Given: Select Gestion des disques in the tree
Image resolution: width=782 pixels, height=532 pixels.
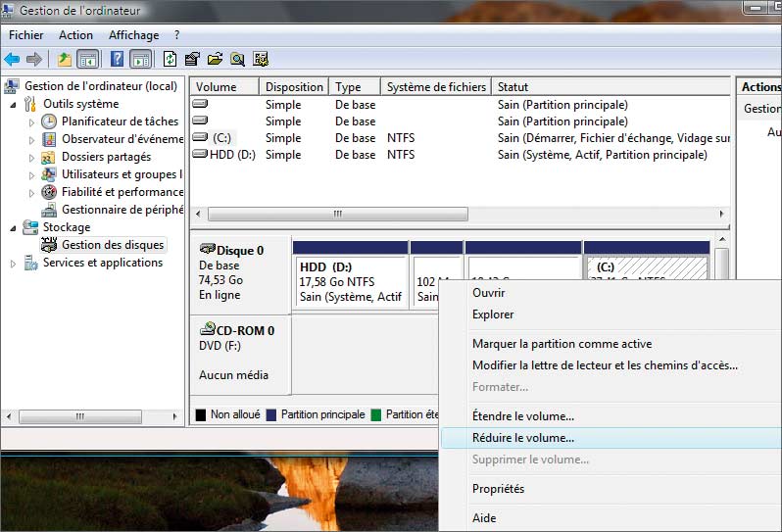Looking at the screenshot, I should 113,245.
